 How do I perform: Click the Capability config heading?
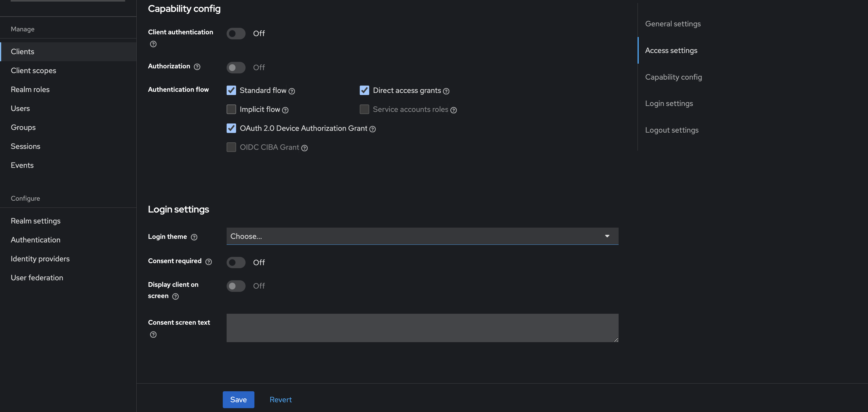(x=184, y=8)
